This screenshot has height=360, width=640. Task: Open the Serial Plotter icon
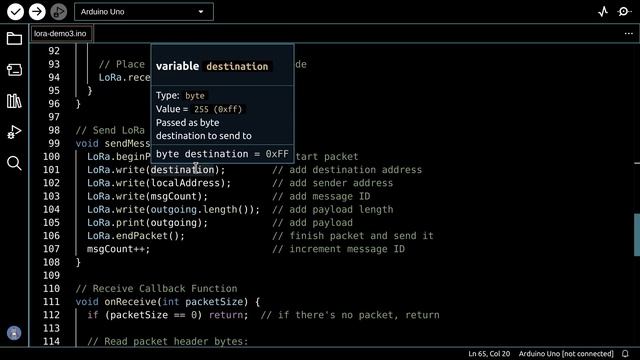pyautogui.click(x=603, y=11)
